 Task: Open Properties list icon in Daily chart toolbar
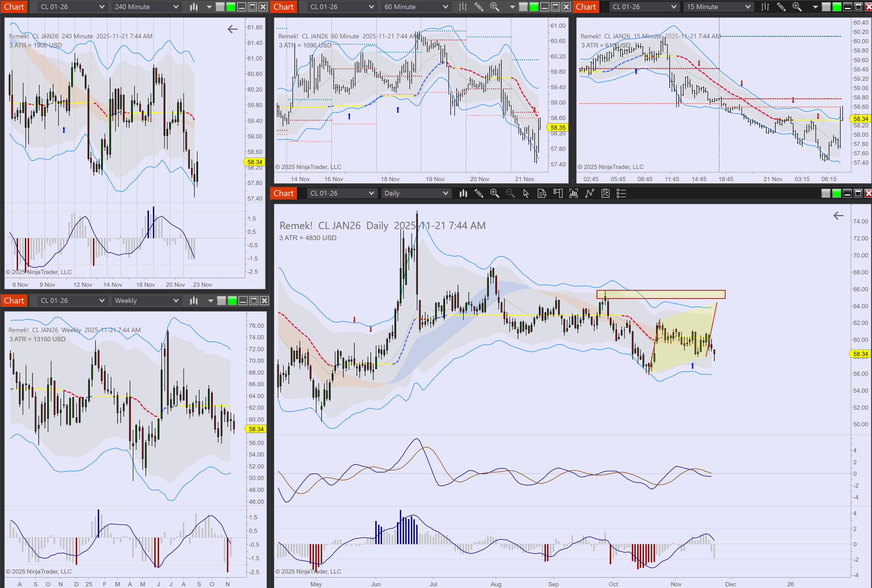(x=621, y=193)
